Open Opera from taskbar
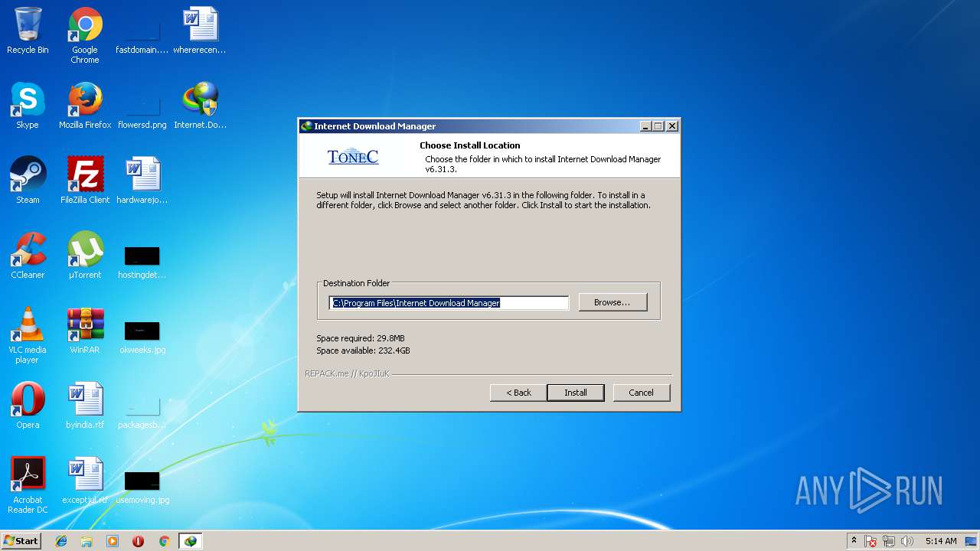980x551 pixels. pos(138,541)
